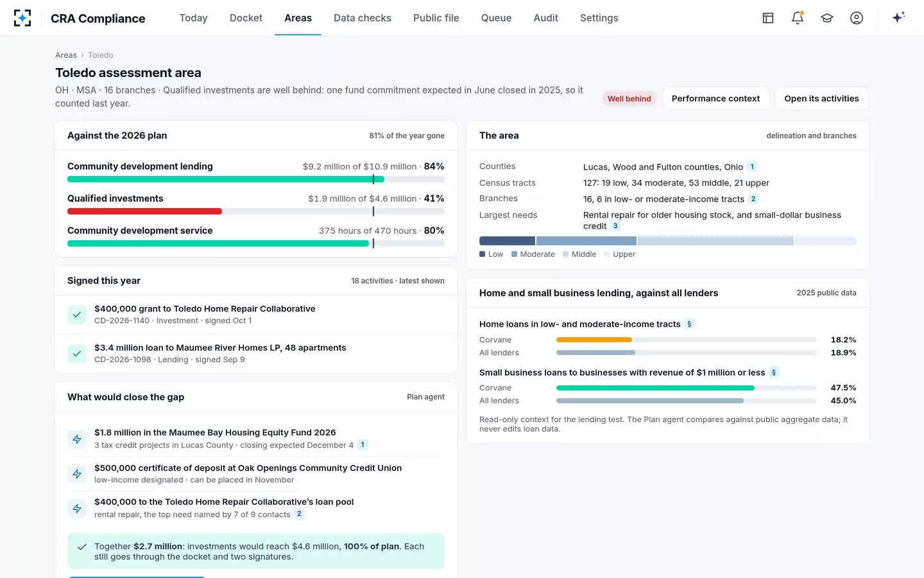
Task: Open footnote 1 beside Counties value
Action: 752,167
